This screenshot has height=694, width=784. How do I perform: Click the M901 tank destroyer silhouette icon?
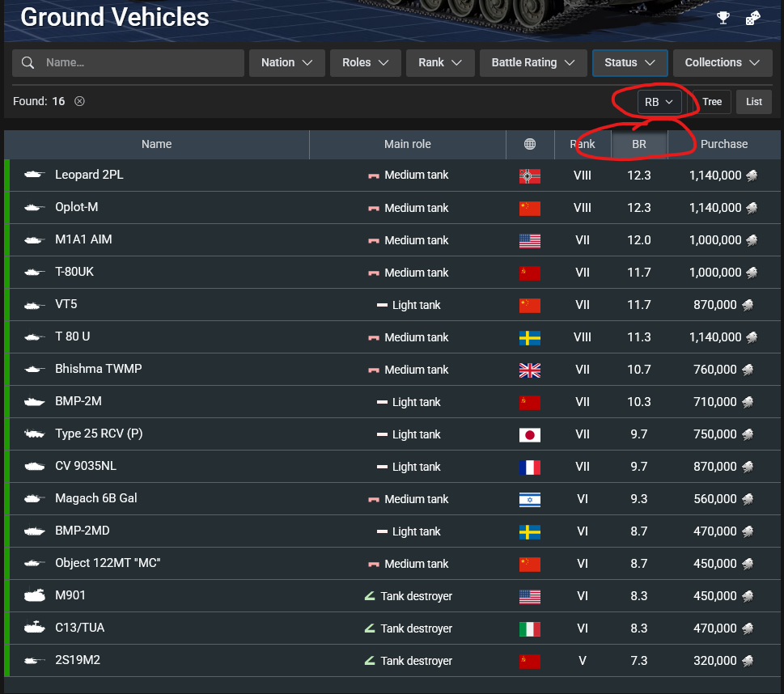[x=34, y=595]
